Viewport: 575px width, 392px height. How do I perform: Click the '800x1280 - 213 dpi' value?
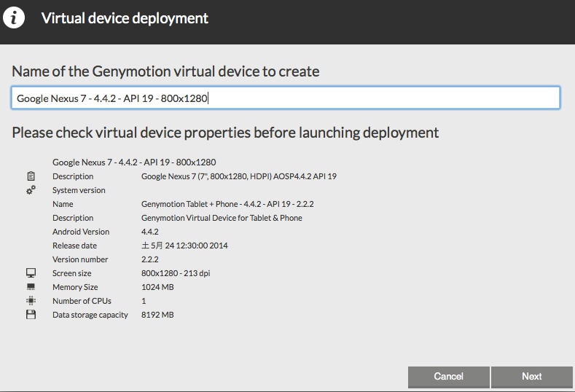point(176,273)
